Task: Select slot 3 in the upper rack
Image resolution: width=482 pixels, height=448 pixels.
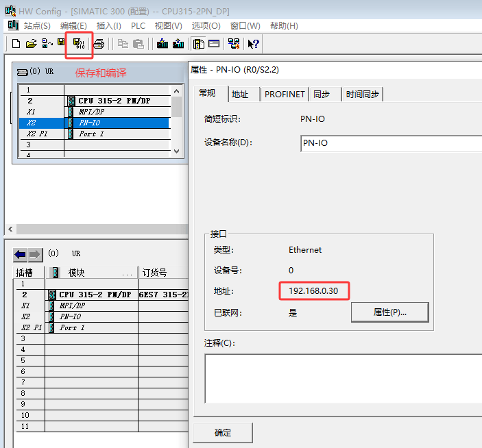Action: [94, 145]
